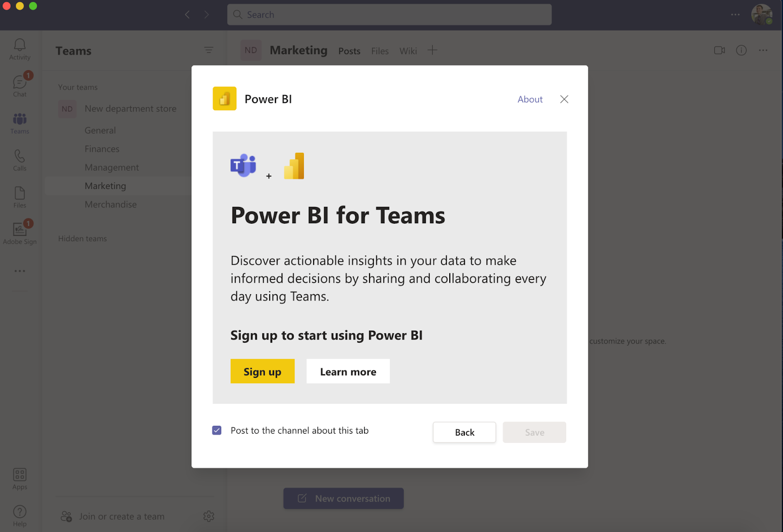This screenshot has width=783, height=532.
Task: Close the Power BI dialog
Action: click(564, 99)
